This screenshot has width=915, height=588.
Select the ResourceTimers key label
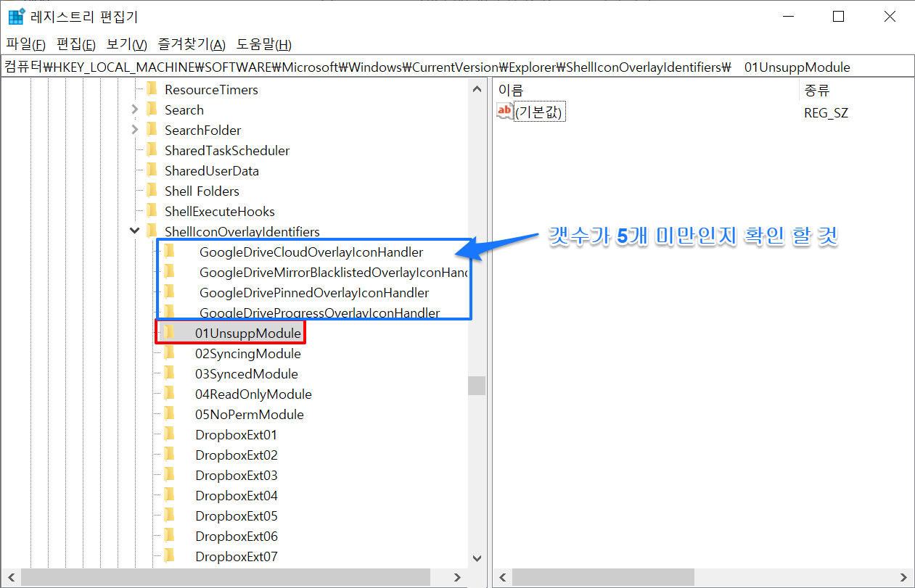tap(211, 90)
